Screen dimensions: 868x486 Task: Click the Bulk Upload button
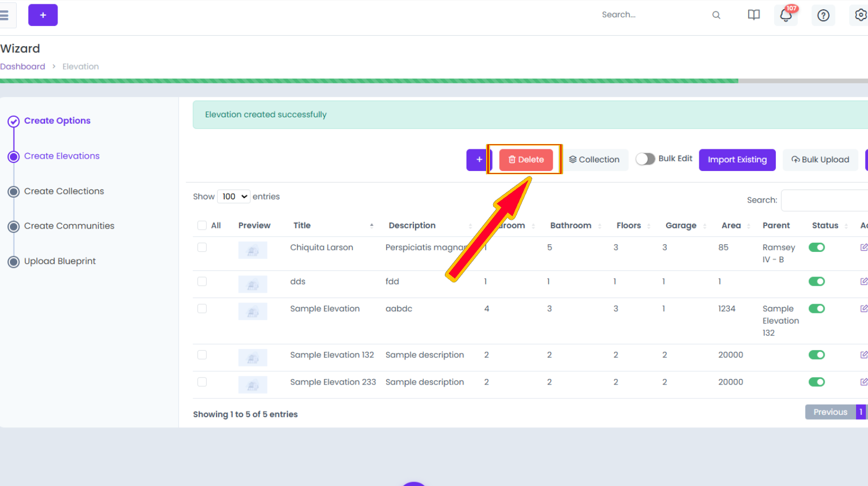coord(820,160)
